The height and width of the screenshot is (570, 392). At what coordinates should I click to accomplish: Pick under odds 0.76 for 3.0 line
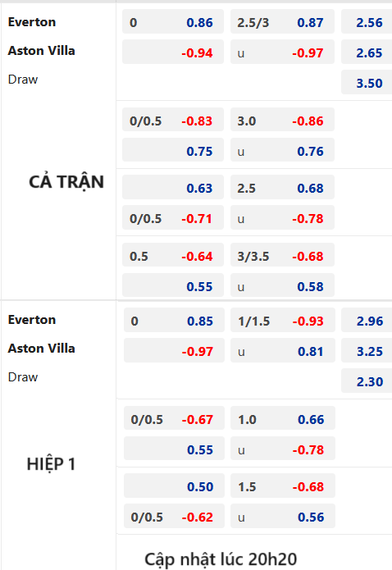pyautogui.click(x=282, y=151)
